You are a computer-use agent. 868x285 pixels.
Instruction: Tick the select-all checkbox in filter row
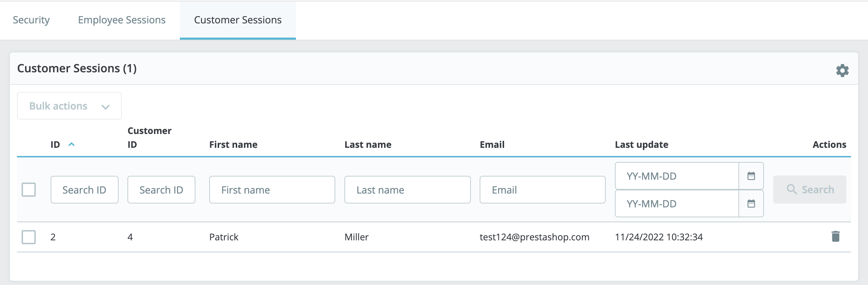[29, 190]
